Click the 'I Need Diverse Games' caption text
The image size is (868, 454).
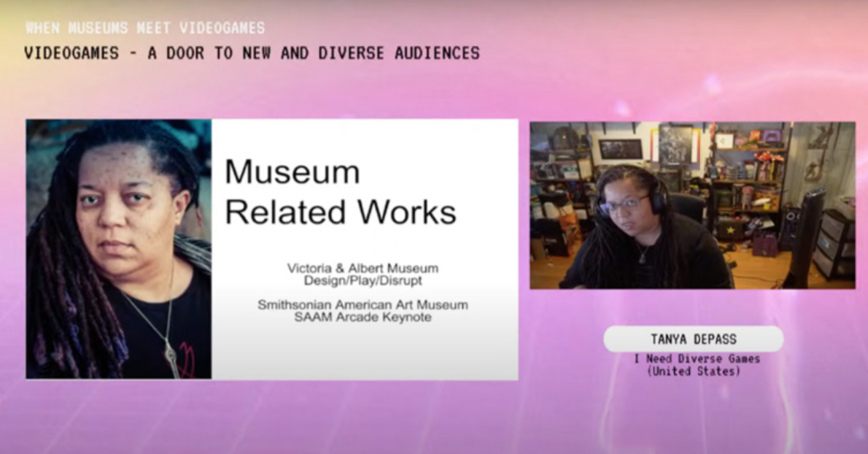click(x=697, y=359)
